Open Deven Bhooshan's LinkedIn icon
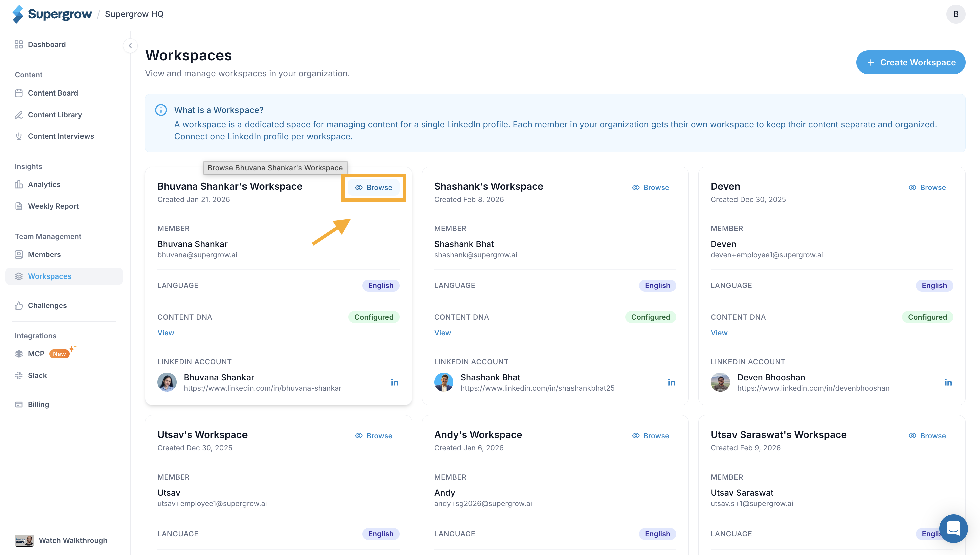 click(x=948, y=382)
